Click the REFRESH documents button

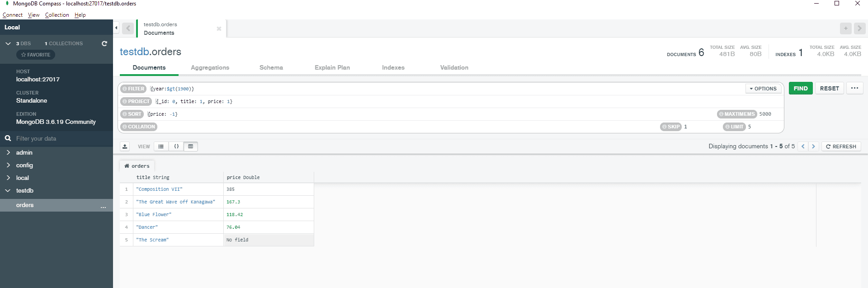coord(841,146)
